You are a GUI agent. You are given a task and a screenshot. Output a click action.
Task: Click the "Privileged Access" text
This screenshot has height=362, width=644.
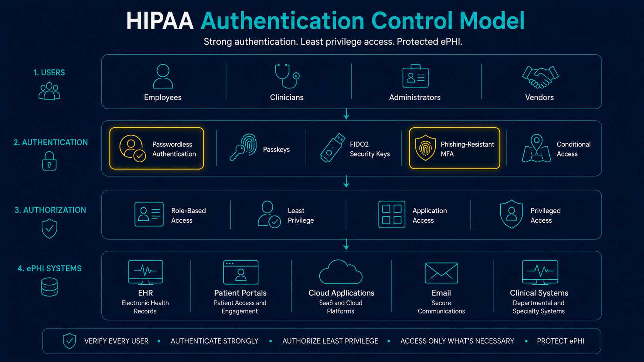[x=545, y=215]
